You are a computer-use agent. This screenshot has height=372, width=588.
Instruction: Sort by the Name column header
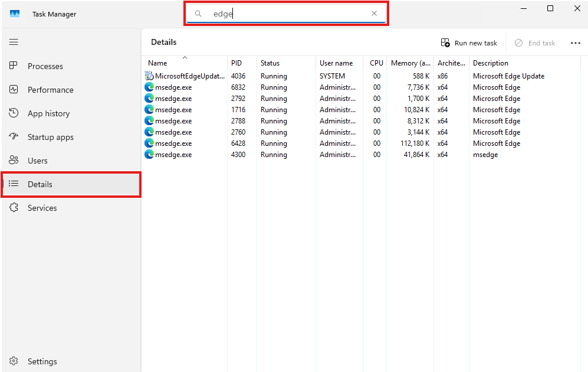(x=157, y=63)
